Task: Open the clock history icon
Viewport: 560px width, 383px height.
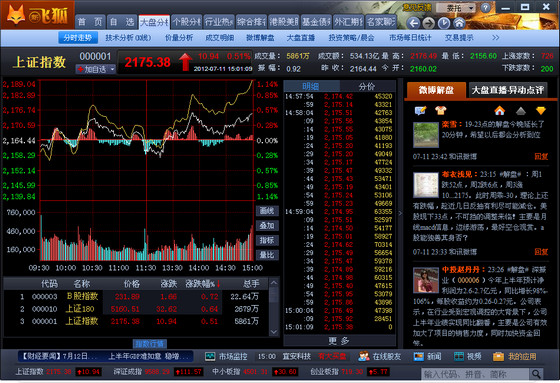Action: (444, 23)
